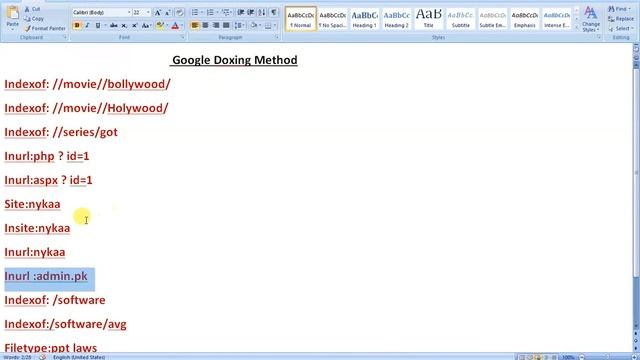Toggle Subscript formatting
The height and width of the screenshot is (360, 640).
[124, 25]
